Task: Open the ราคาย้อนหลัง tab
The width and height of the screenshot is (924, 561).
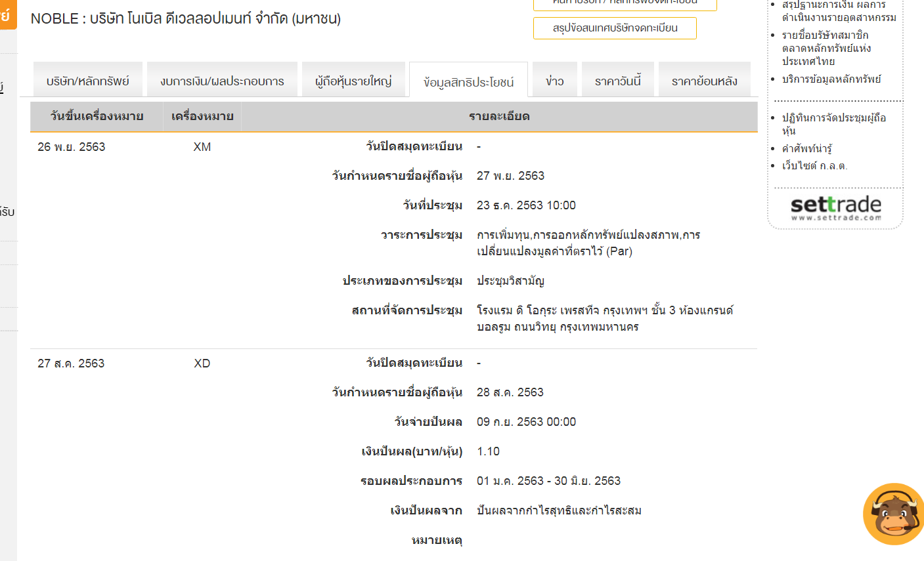Action: coord(705,80)
